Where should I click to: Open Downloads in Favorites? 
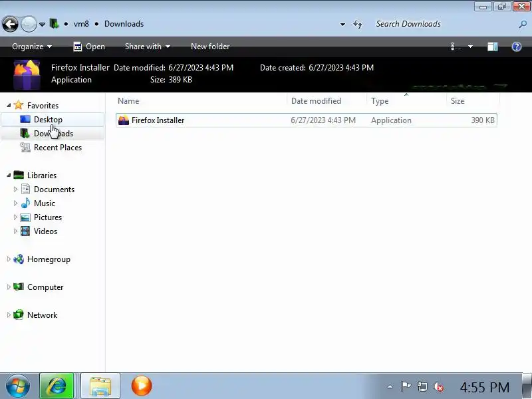[54, 134]
